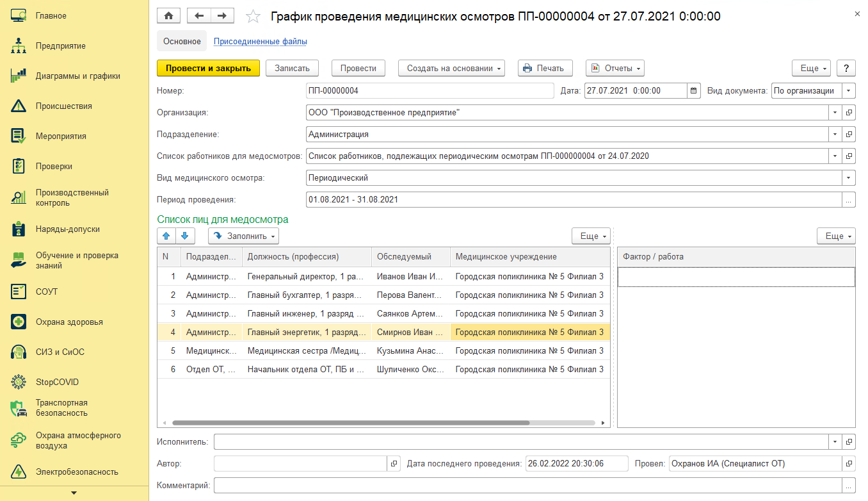Image resolution: width=868 pixels, height=501 pixels.
Task: Expand Вид документа dropdown arrow
Action: [849, 91]
